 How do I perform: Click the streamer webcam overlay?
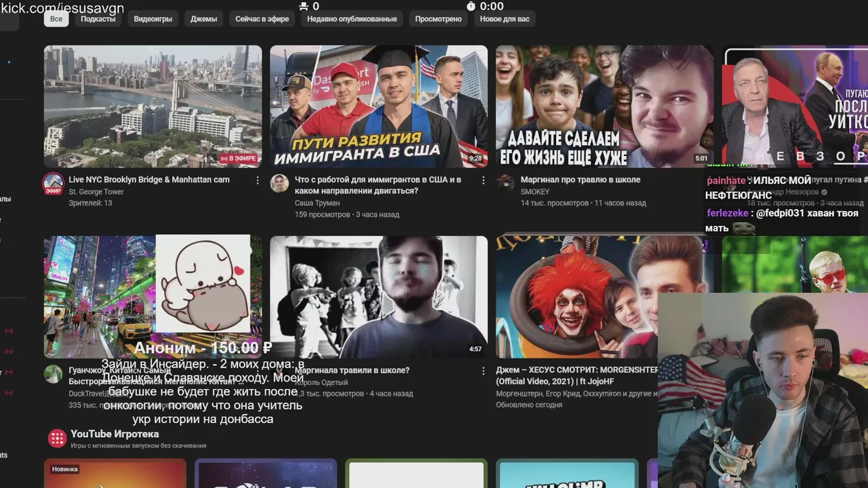(x=763, y=390)
